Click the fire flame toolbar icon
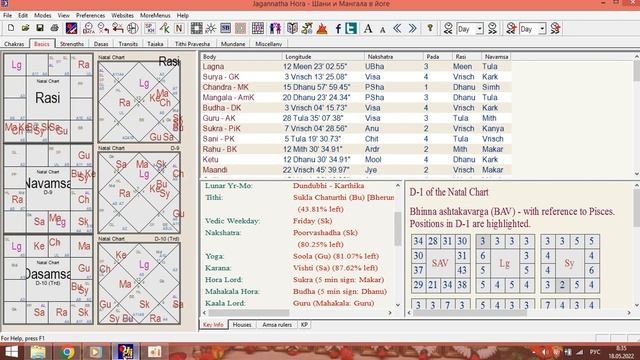Viewport: 640px width, 360px height. tap(322, 28)
